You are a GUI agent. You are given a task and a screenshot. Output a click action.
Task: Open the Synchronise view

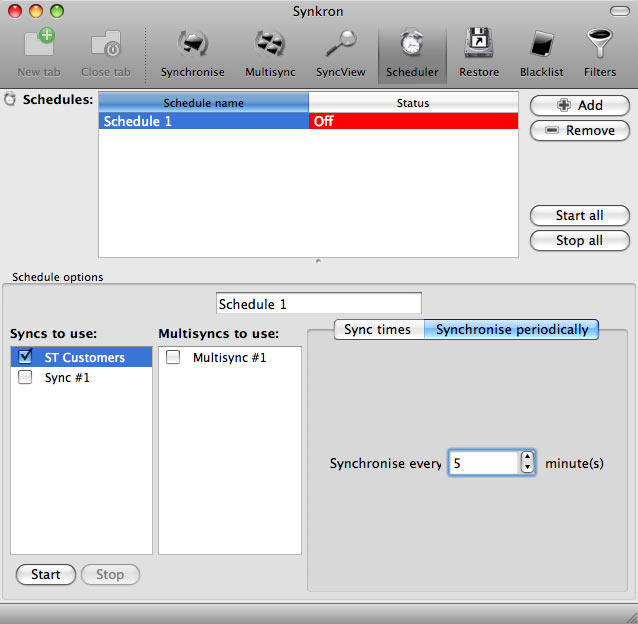click(192, 53)
